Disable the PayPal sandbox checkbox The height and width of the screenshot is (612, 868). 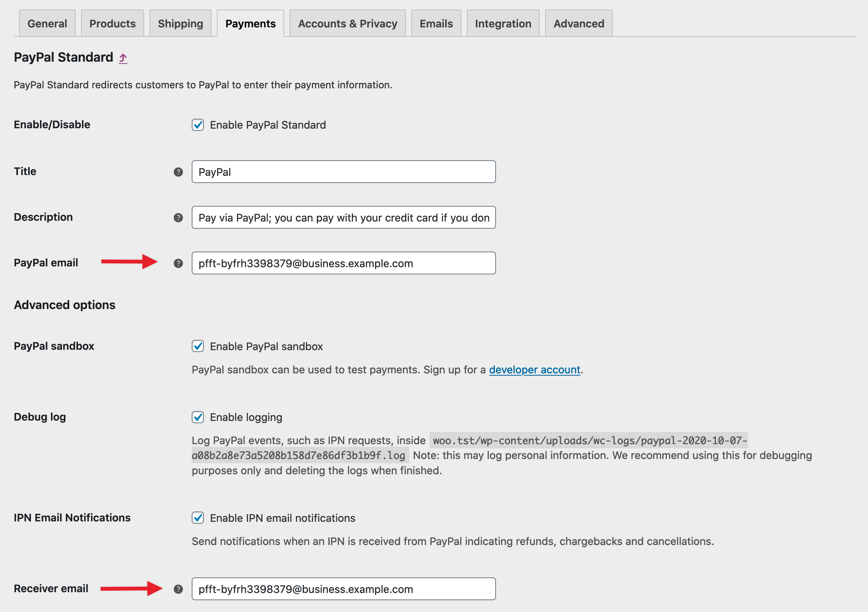coord(197,346)
